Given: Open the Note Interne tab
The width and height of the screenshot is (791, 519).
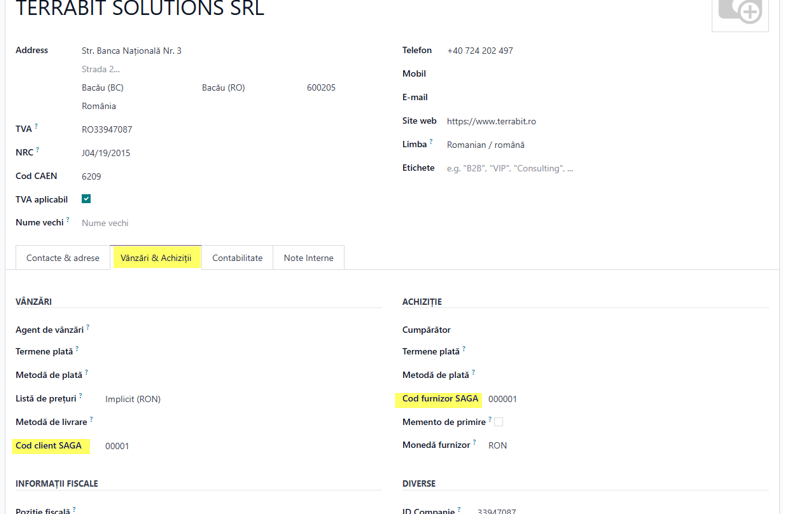Looking at the screenshot, I should 308,258.
